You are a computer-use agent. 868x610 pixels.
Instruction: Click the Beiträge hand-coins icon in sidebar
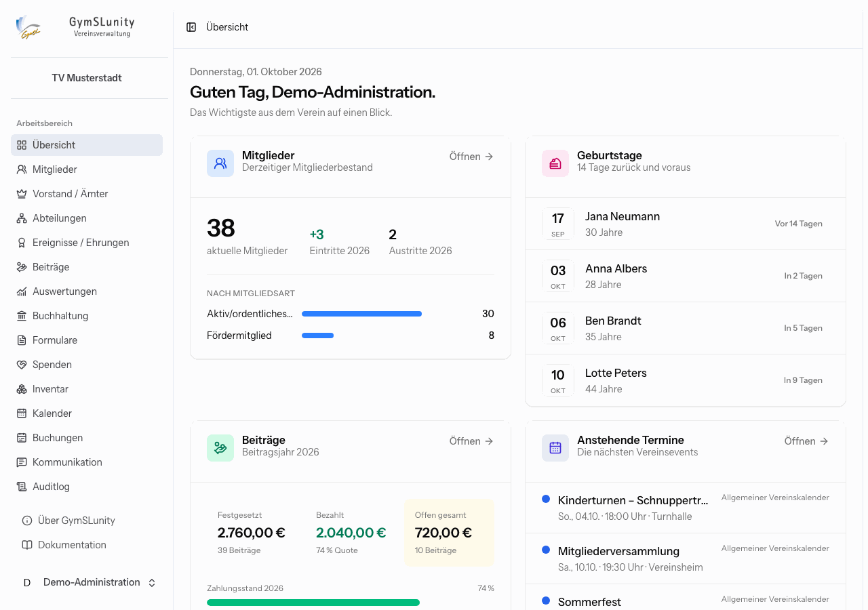coord(22,267)
